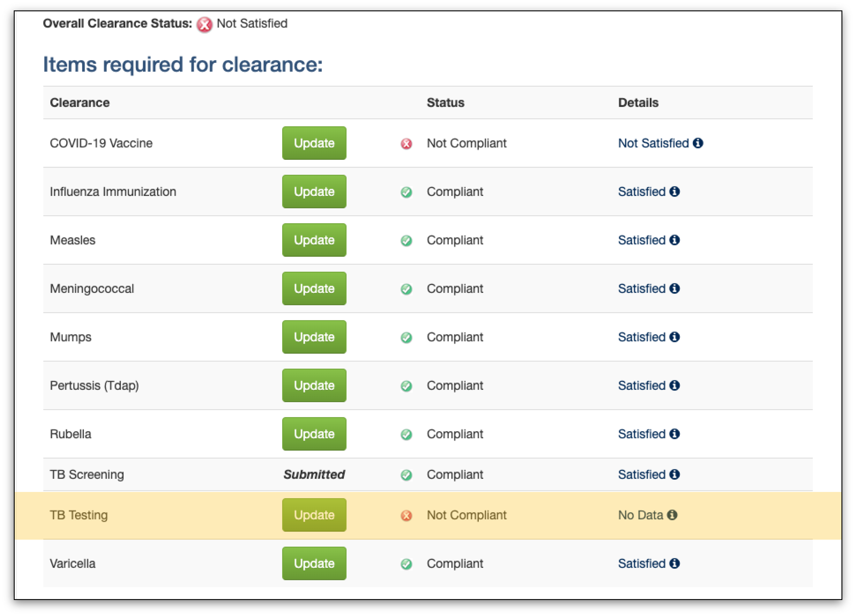Click Overall Clearance Status red X icon
Screen dimensions: 855x616
point(204,25)
